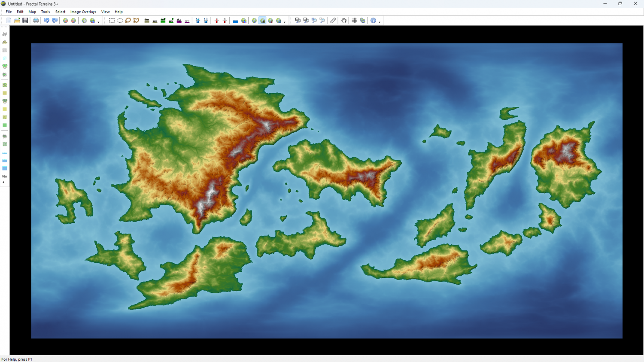Image resolution: width=644 pixels, height=362 pixels.
Task: Click the save floppy disk button
Action: click(x=25, y=21)
